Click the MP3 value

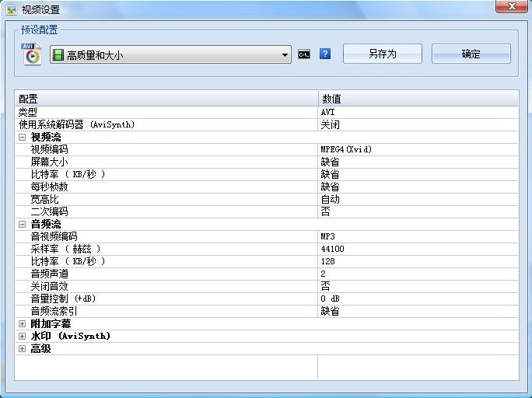coord(418,236)
